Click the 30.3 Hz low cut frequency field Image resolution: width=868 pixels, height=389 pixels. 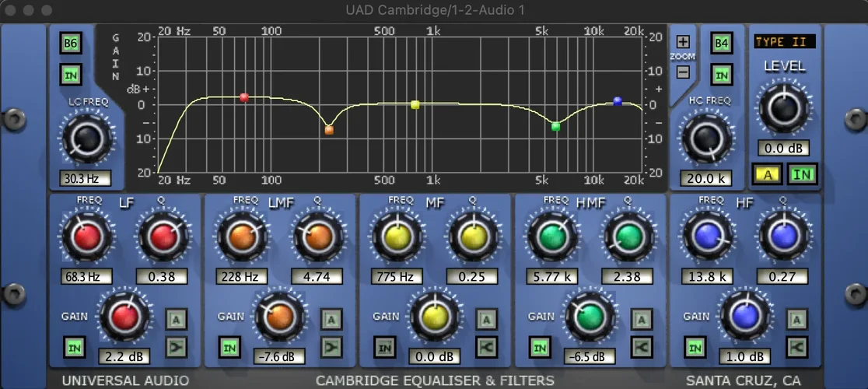point(86,178)
